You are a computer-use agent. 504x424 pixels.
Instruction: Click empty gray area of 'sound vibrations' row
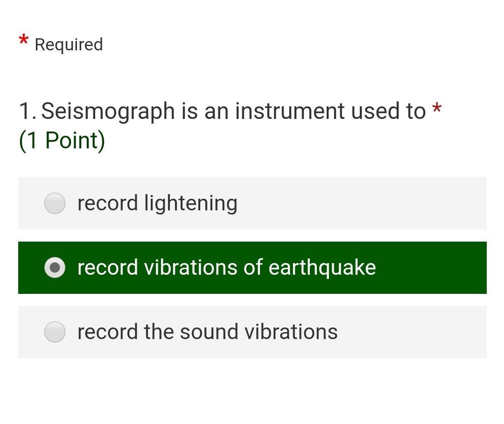[411, 332]
